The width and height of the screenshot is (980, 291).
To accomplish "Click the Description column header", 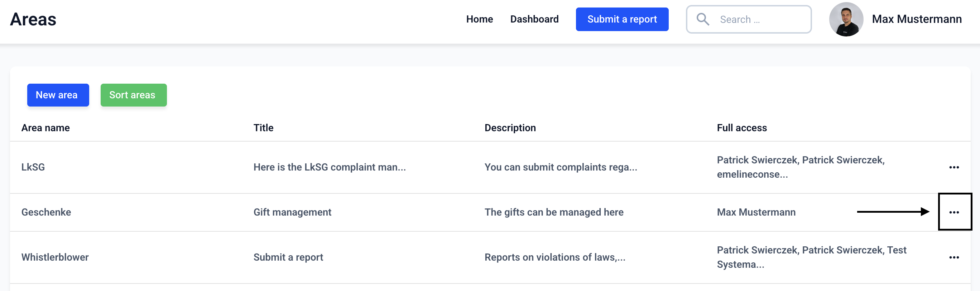I will pos(510,128).
